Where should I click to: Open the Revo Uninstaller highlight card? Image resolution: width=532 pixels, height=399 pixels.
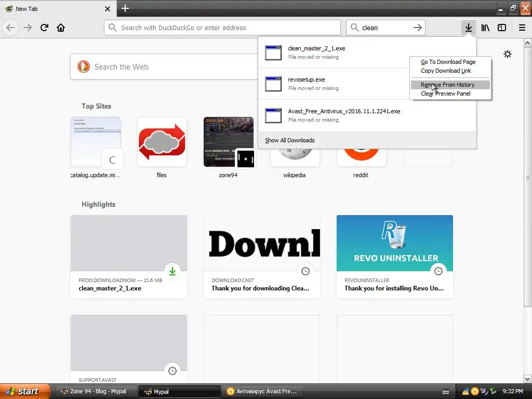tap(395, 257)
